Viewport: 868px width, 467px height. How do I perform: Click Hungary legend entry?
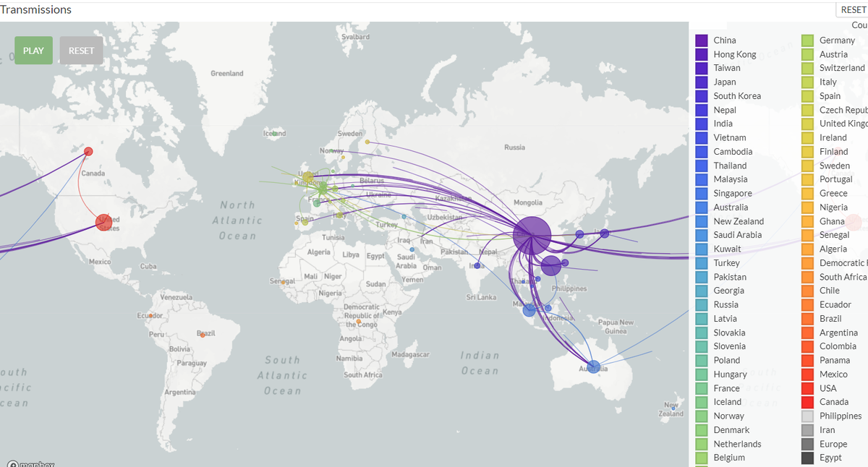click(x=730, y=374)
